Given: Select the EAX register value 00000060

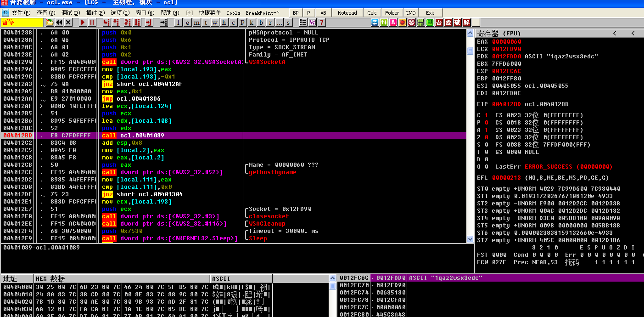Looking at the screenshot, I should coord(507,42).
